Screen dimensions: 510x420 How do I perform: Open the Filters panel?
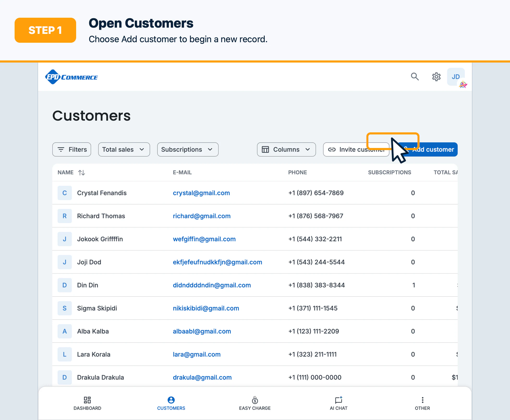(72, 149)
